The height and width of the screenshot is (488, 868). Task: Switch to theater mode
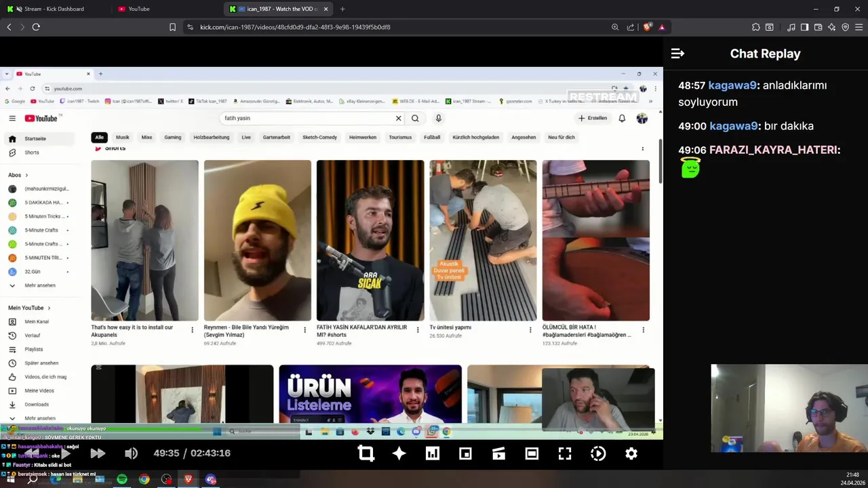click(532, 453)
